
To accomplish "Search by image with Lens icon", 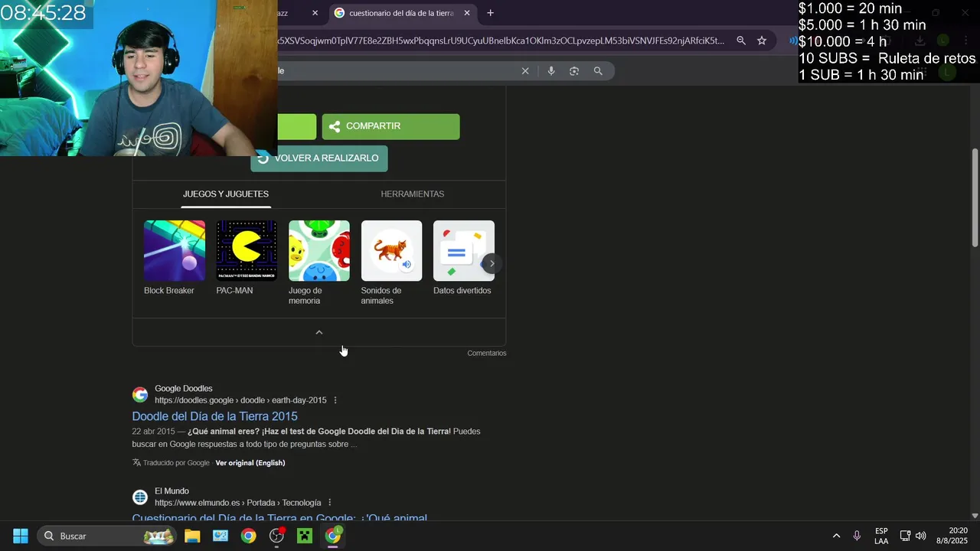I will 574,71.
